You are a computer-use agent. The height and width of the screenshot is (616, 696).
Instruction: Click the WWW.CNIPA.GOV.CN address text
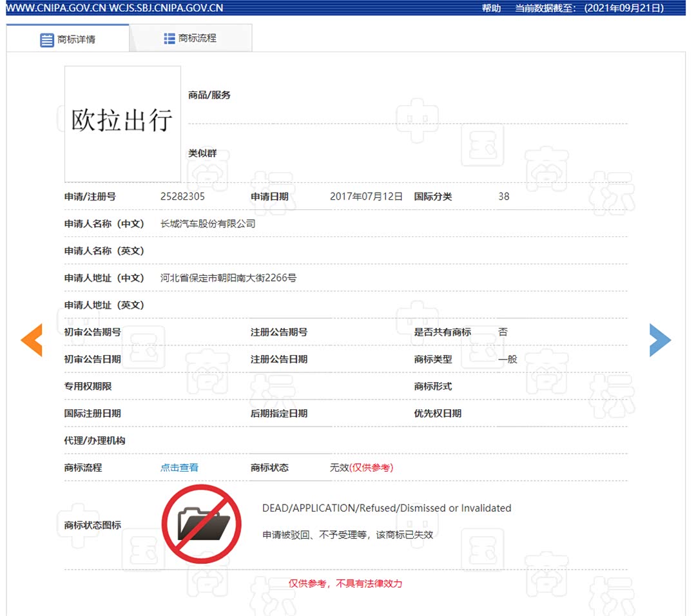[57, 7]
